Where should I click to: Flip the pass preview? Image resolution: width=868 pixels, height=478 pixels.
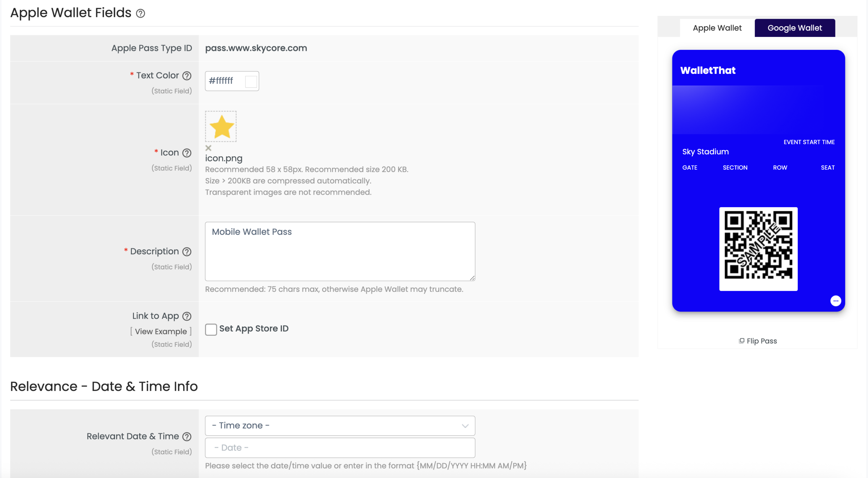[x=758, y=341]
